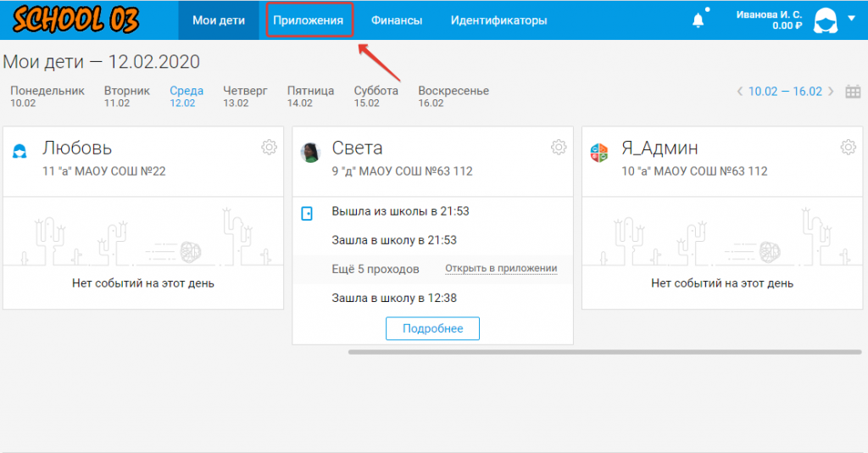This screenshot has height=453, width=868.
Task: Open settings gear on Я_Админ card
Action: (848, 148)
